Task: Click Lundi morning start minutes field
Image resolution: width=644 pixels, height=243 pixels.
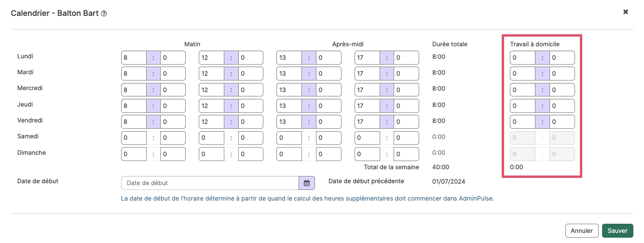Action: click(x=173, y=58)
